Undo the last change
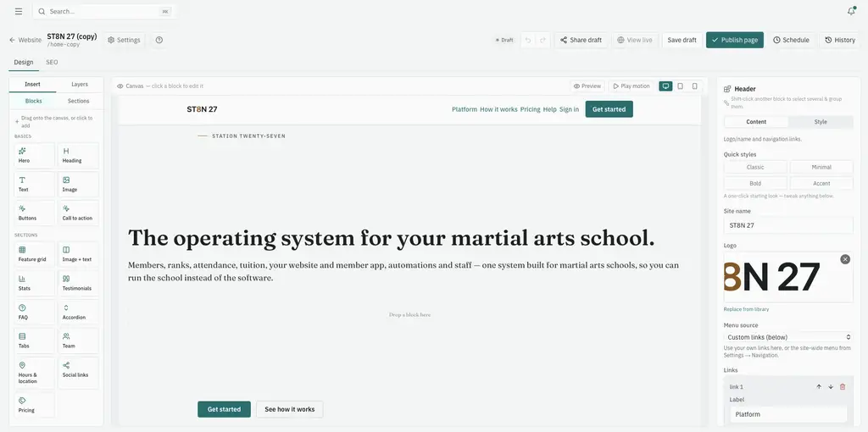The width and height of the screenshot is (868, 432). pos(528,40)
